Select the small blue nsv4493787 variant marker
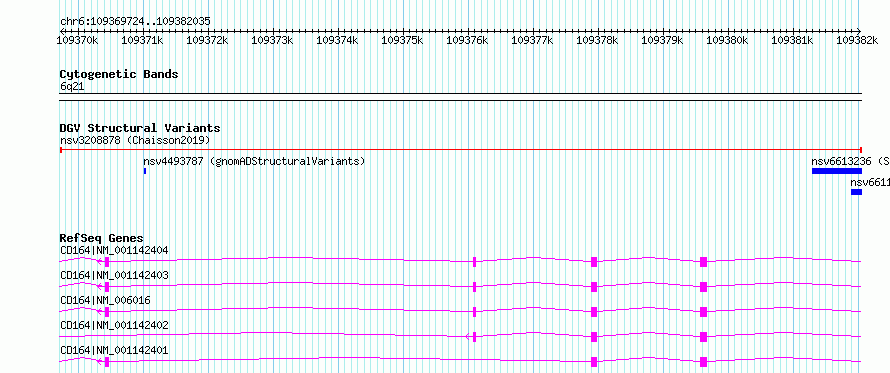The image size is (890, 373). coord(145,171)
